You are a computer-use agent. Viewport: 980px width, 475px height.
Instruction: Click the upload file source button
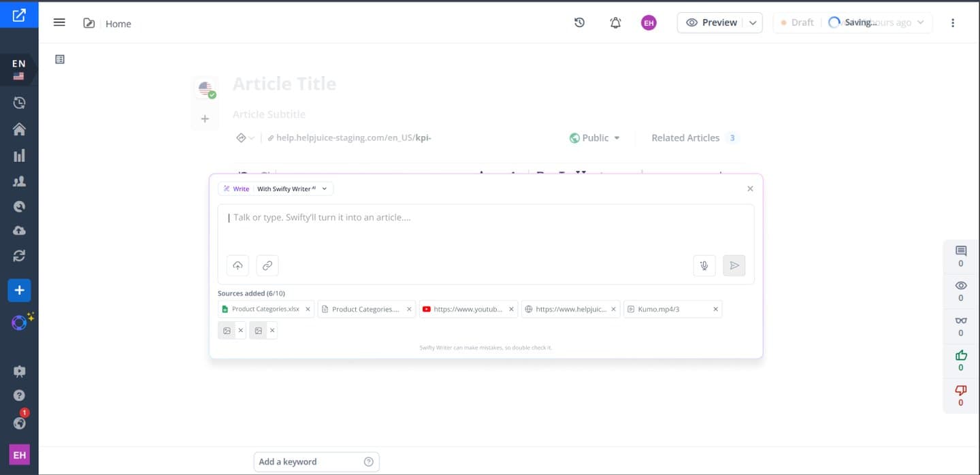coord(238,265)
